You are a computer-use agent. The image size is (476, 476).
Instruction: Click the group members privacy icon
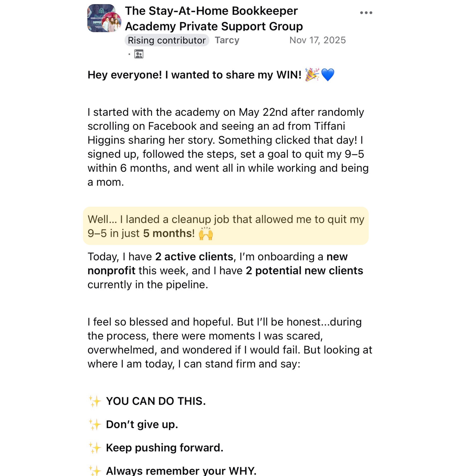tap(139, 54)
